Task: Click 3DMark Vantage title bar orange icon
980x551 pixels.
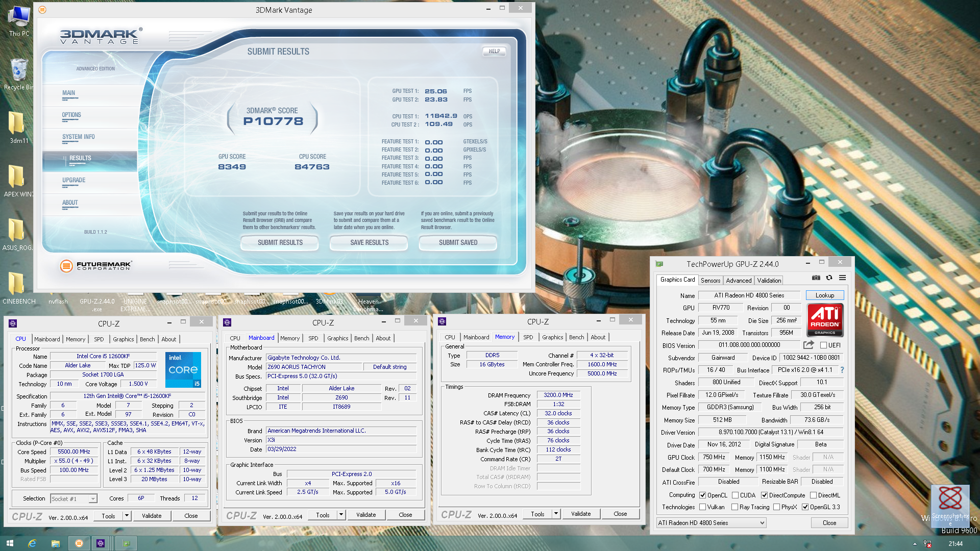Action: pyautogui.click(x=42, y=10)
